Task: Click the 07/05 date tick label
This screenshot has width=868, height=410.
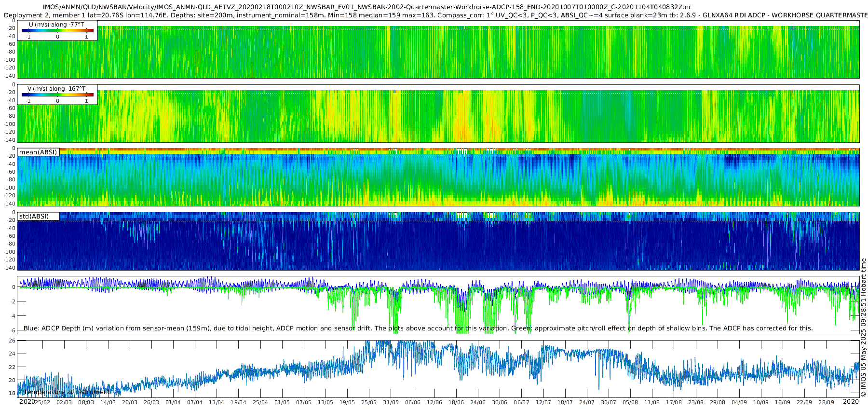Action: point(304,402)
